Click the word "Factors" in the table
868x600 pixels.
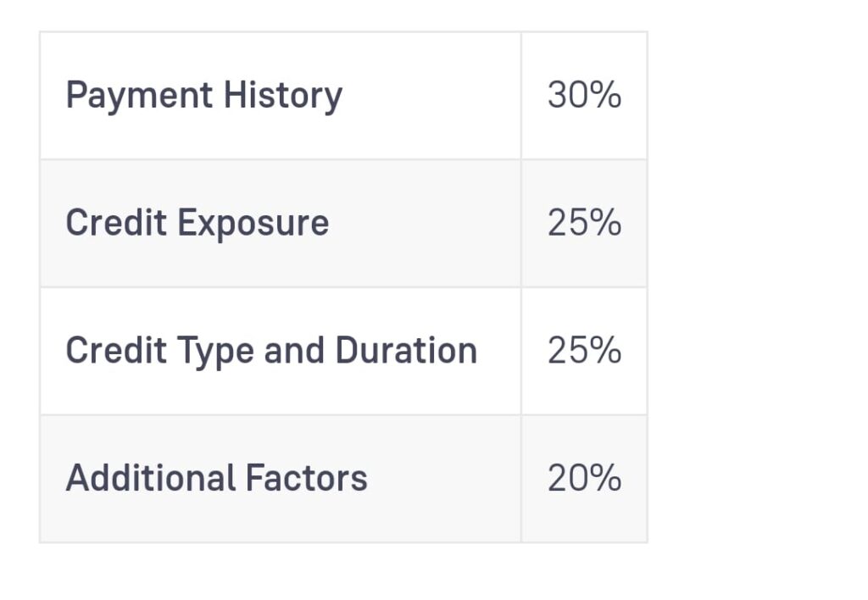point(306,478)
